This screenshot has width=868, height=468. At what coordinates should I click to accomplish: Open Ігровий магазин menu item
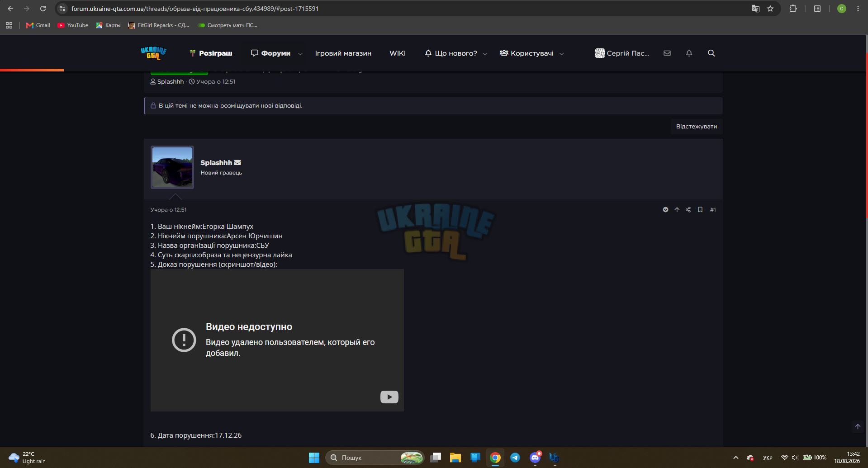(x=343, y=53)
